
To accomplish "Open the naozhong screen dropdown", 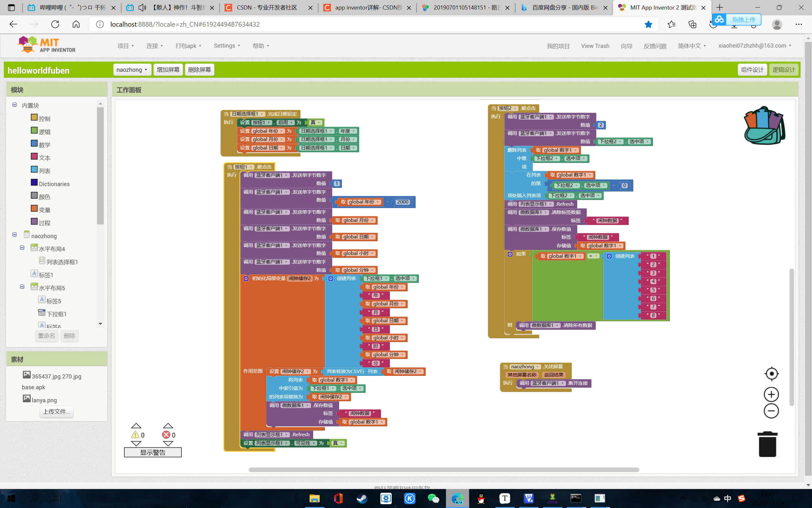I will (132, 70).
